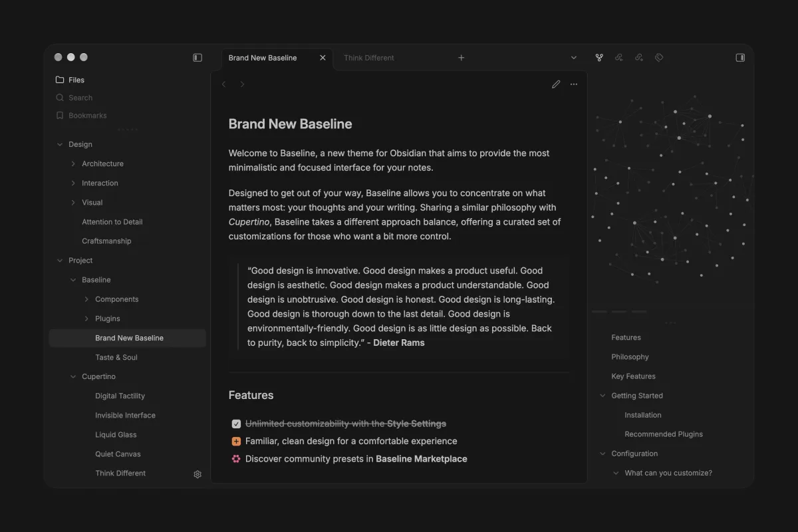Click the Baseline Marketplace bold text
The image size is (798, 532).
[x=422, y=459]
